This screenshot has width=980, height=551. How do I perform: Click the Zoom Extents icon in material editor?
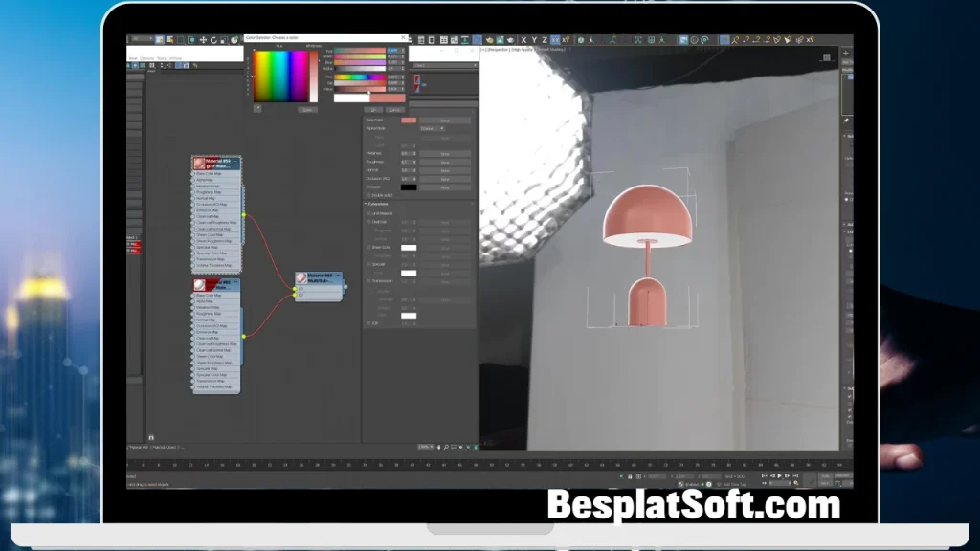[462, 445]
